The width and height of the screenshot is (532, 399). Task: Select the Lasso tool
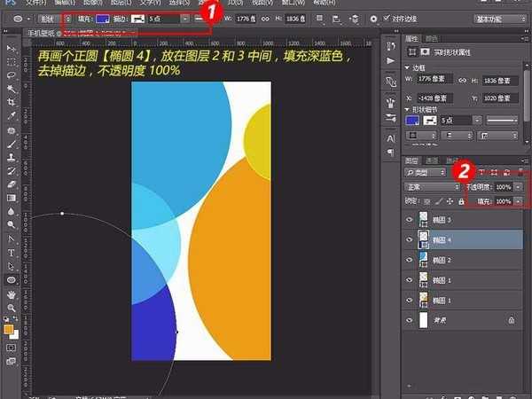(x=12, y=75)
